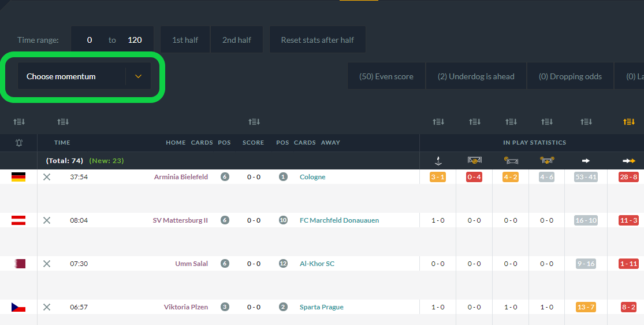
Task: Click Reset stats after half
Action: click(x=318, y=40)
